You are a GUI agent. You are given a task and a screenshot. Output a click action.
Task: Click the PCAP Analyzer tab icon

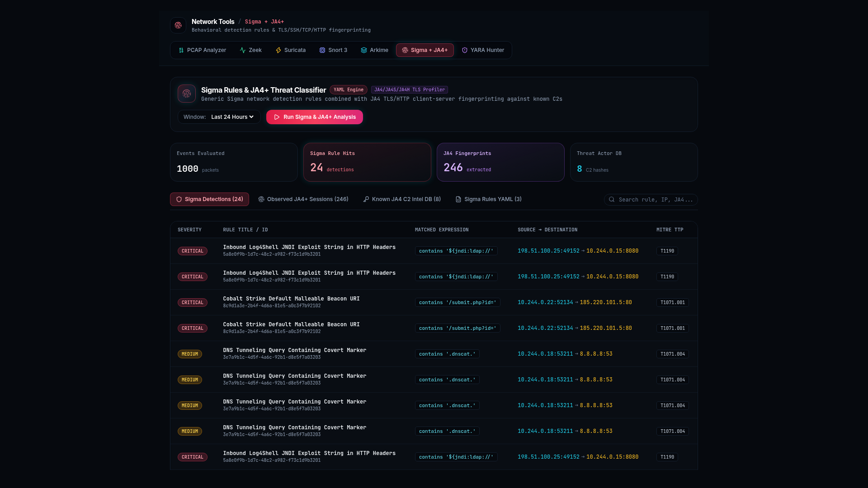[181, 50]
